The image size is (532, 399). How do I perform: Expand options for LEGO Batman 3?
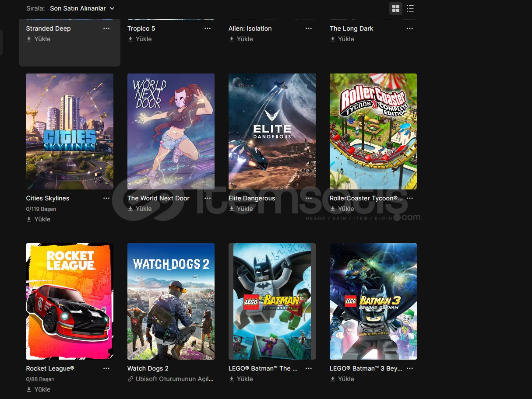pyautogui.click(x=410, y=368)
